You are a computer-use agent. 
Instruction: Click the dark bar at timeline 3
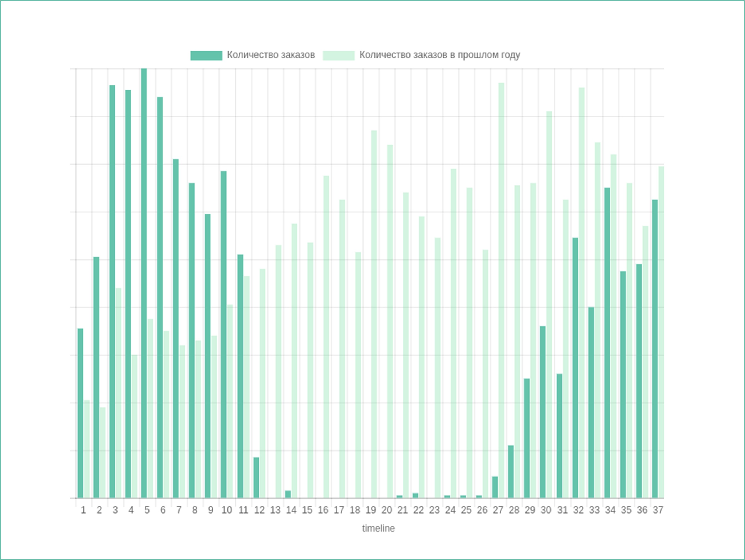(x=112, y=291)
